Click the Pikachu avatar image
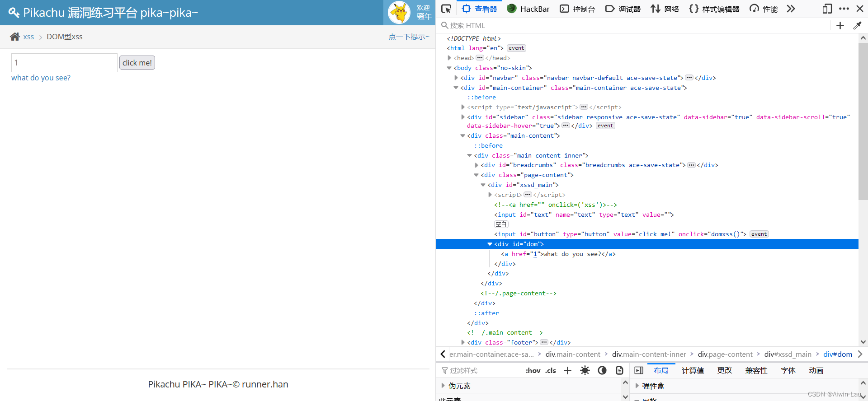 coord(399,13)
